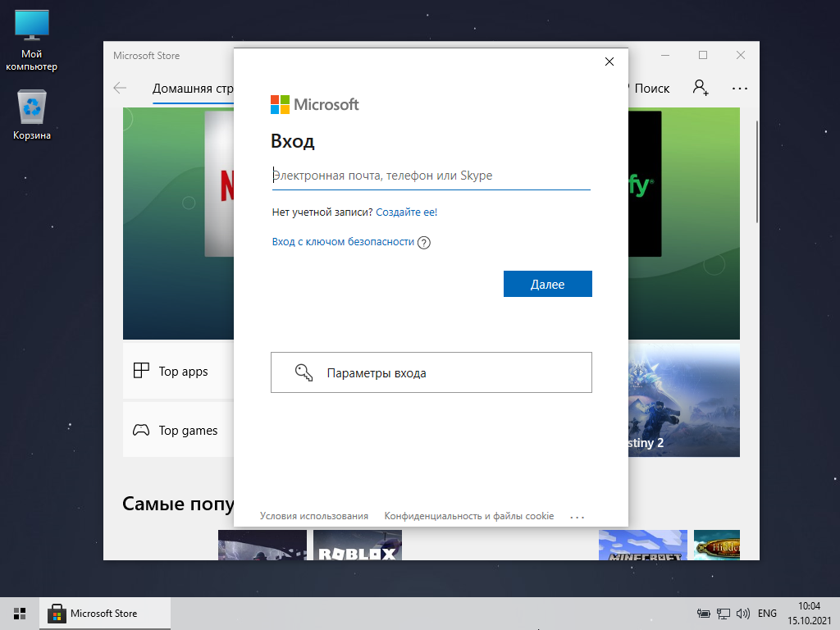Select the Домашняя страница tab

click(193, 89)
